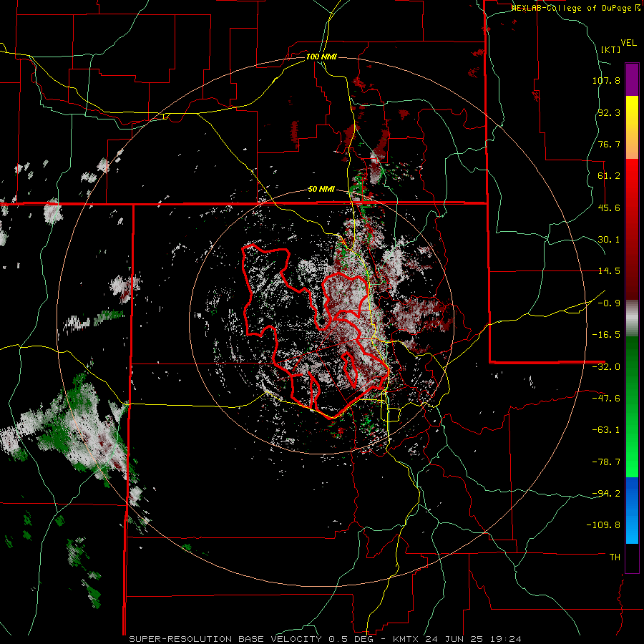
Task: Click the TH legend label
Action: tap(615, 557)
